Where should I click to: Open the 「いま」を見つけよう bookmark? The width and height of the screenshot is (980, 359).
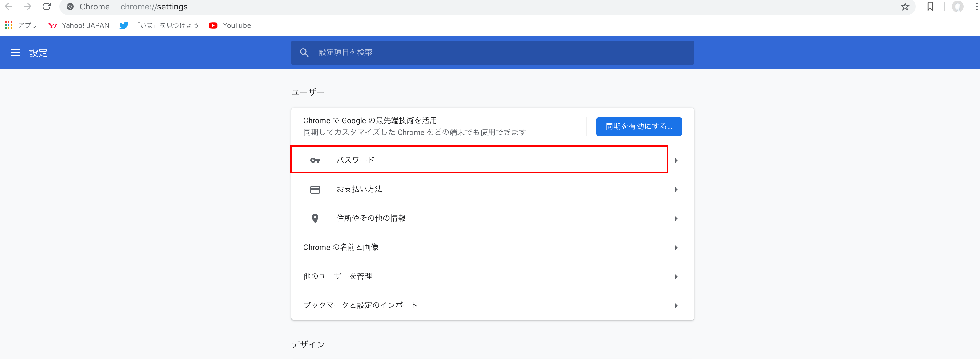(x=167, y=25)
